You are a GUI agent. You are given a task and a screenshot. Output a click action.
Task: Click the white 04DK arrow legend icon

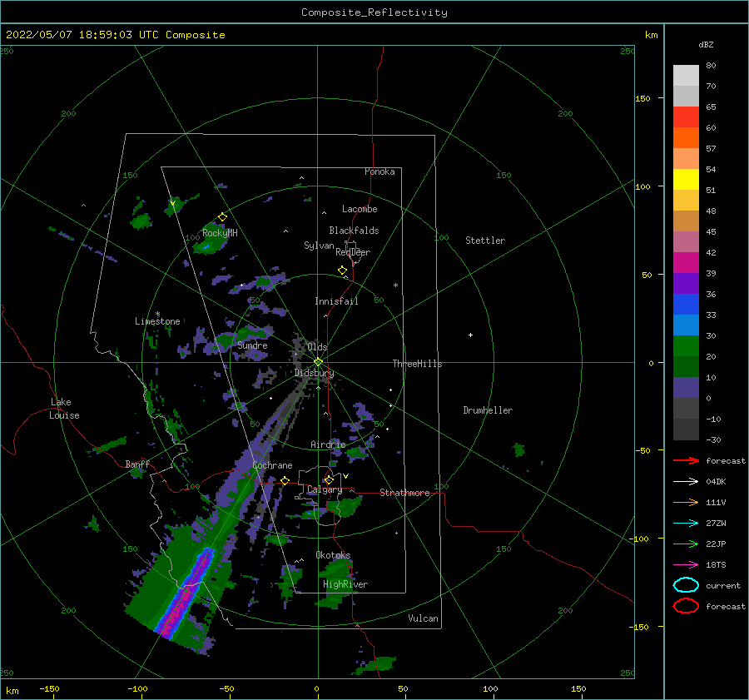click(x=686, y=482)
